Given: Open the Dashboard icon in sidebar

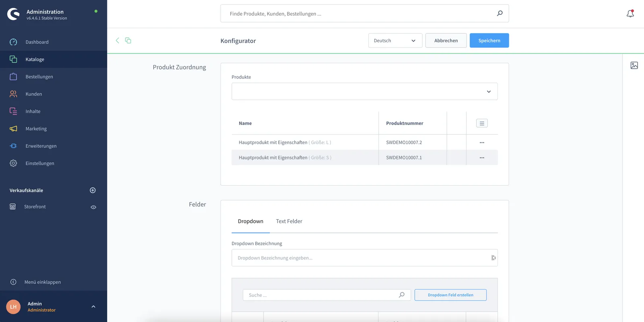Looking at the screenshot, I should point(13,42).
